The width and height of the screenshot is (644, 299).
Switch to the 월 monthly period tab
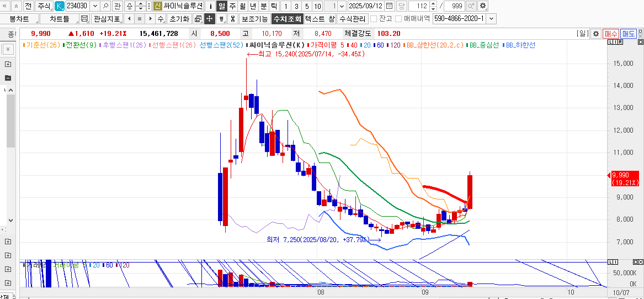[242, 6]
